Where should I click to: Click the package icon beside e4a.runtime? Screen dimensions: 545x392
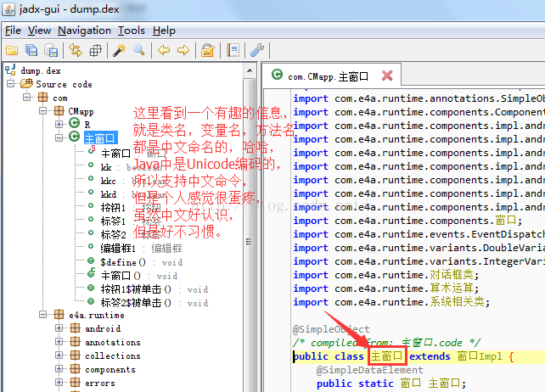click(59, 315)
